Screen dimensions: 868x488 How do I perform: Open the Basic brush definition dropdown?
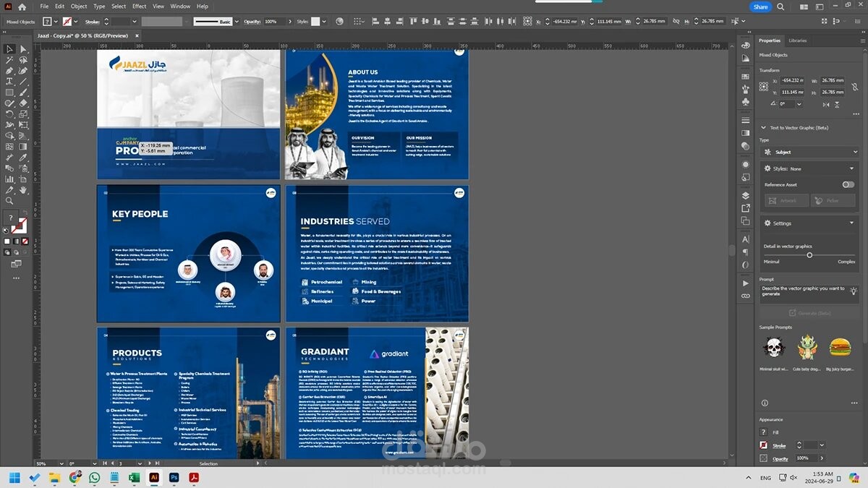237,22
